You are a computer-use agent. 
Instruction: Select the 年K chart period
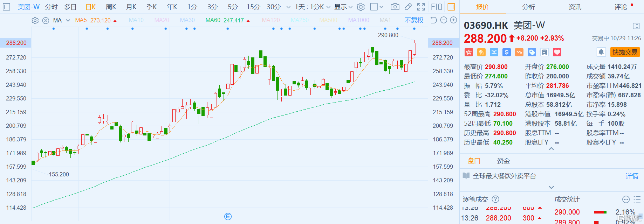coord(172,7)
